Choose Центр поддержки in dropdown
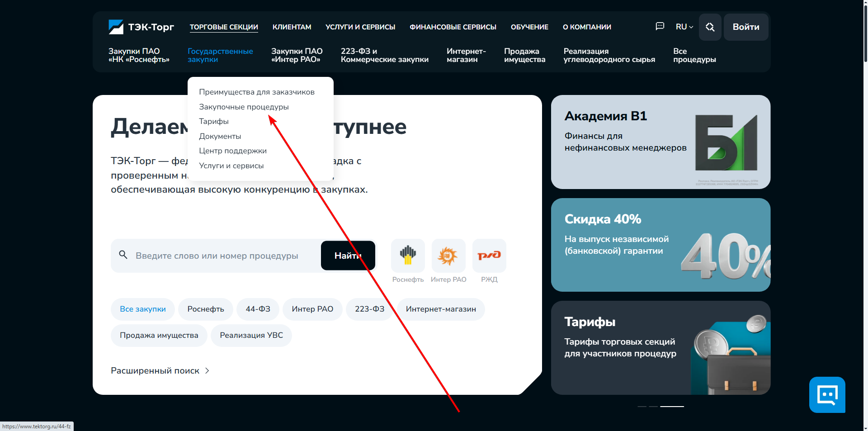Screen dimensions: 868x431 [233, 151]
